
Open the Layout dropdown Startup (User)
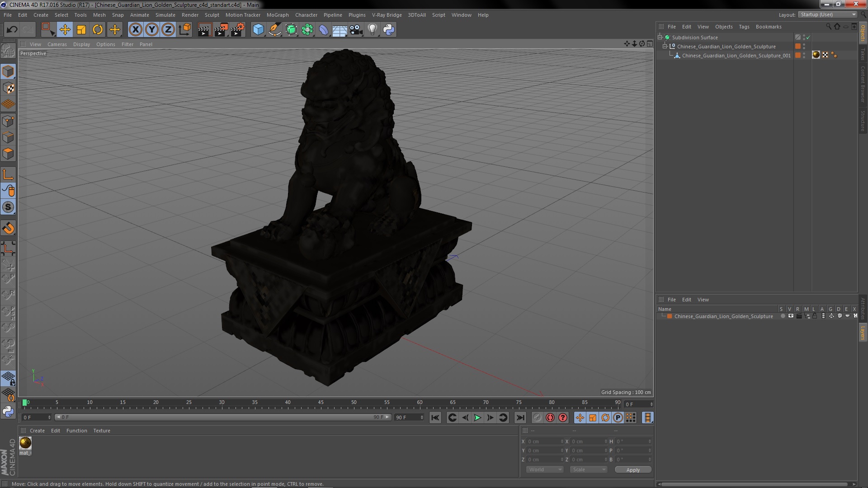[x=828, y=14]
